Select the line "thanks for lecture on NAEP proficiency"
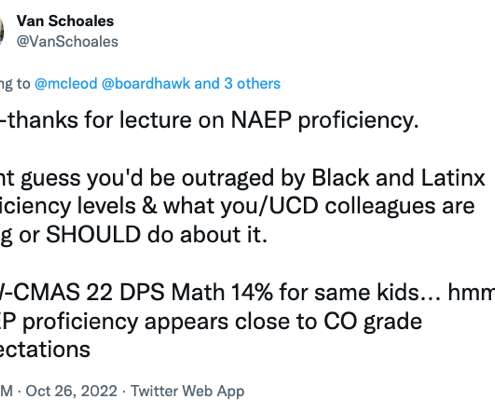 click(209, 120)
